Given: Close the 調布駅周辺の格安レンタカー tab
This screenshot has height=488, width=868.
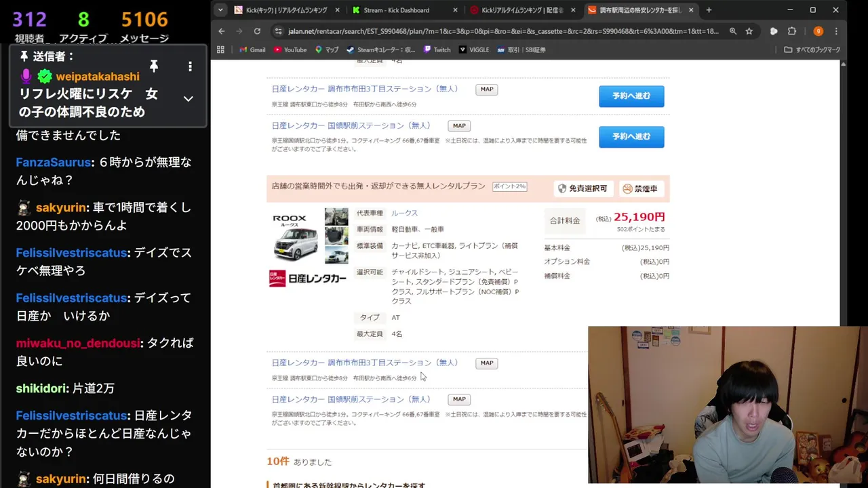Looking at the screenshot, I should pyautogui.click(x=691, y=10).
